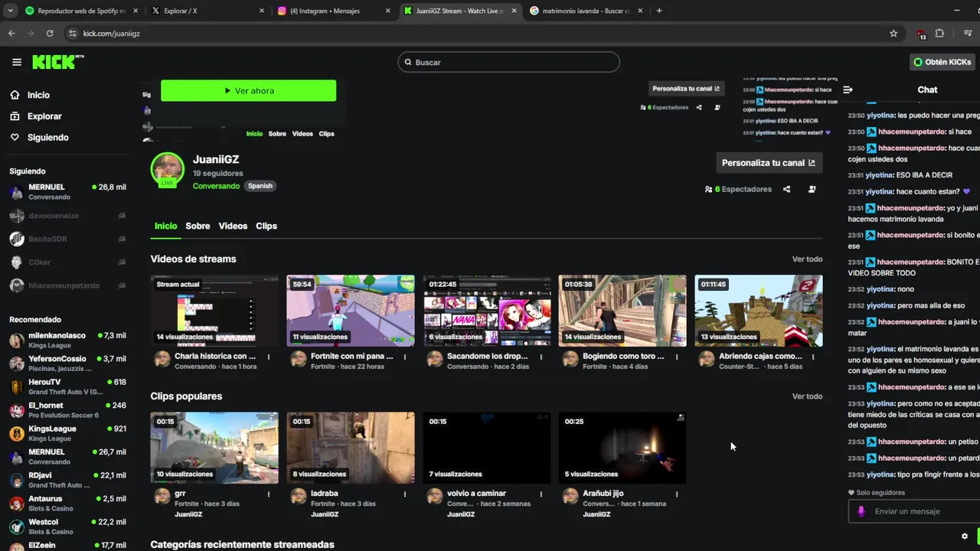Open milenkanolasco recommended channel
980x551 pixels.
pos(67,340)
